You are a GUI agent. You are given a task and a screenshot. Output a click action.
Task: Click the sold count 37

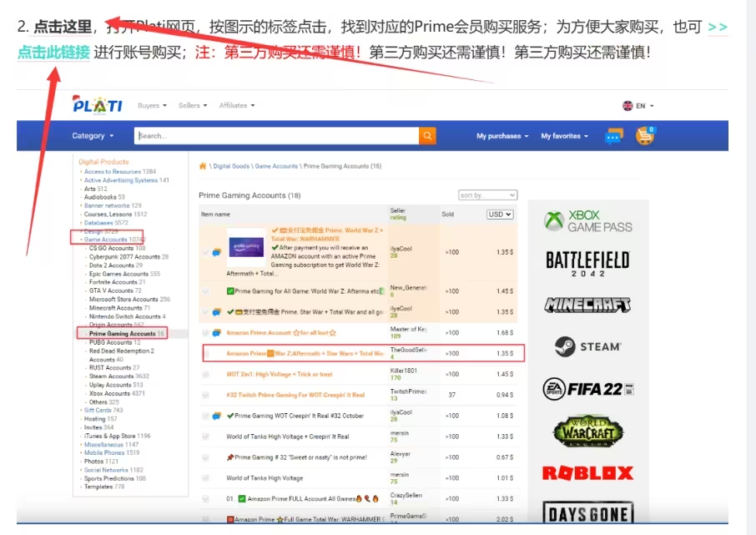(x=451, y=395)
